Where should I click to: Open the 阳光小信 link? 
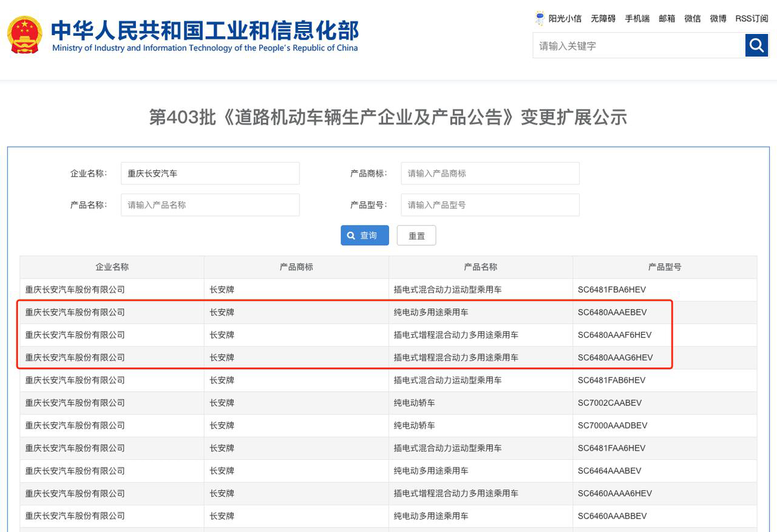[x=565, y=19]
